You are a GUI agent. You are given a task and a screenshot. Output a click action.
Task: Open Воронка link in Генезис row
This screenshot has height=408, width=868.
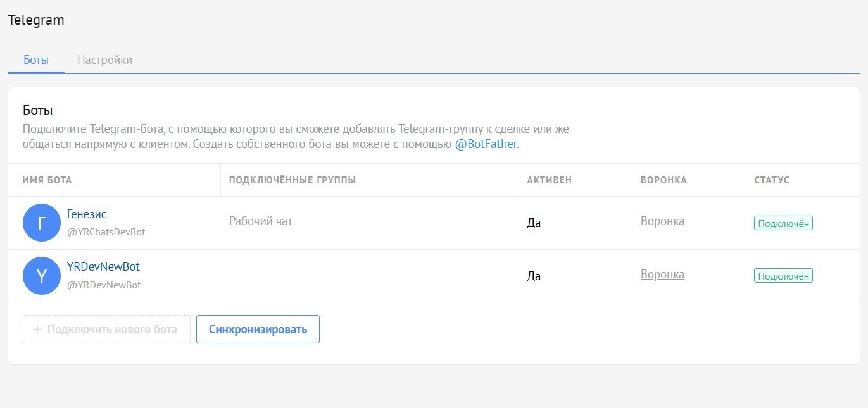(x=662, y=221)
